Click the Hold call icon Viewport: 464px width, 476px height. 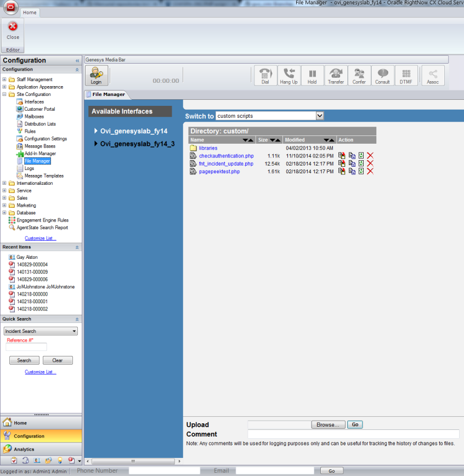(x=312, y=76)
